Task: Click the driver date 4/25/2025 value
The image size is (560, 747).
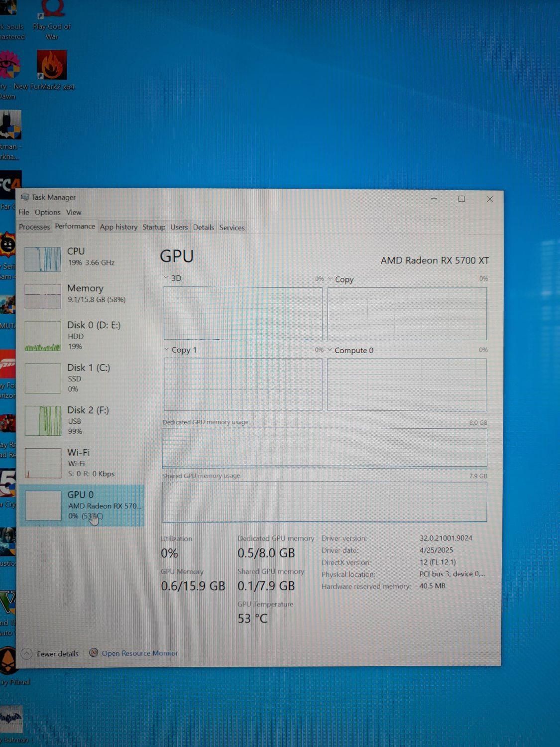Action: (436, 550)
